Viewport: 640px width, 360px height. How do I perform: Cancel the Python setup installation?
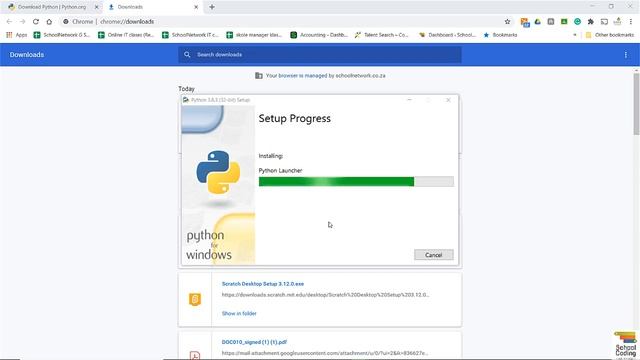point(433,255)
